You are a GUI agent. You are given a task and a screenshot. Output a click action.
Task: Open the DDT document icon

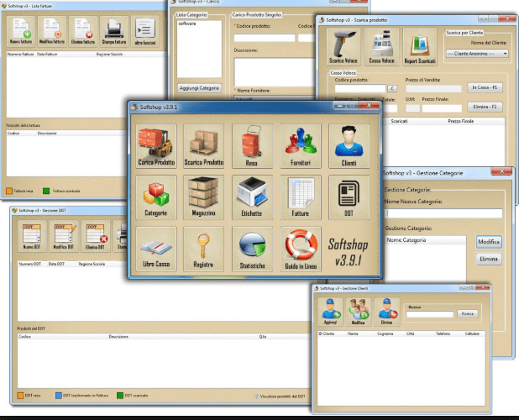click(349, 197)
